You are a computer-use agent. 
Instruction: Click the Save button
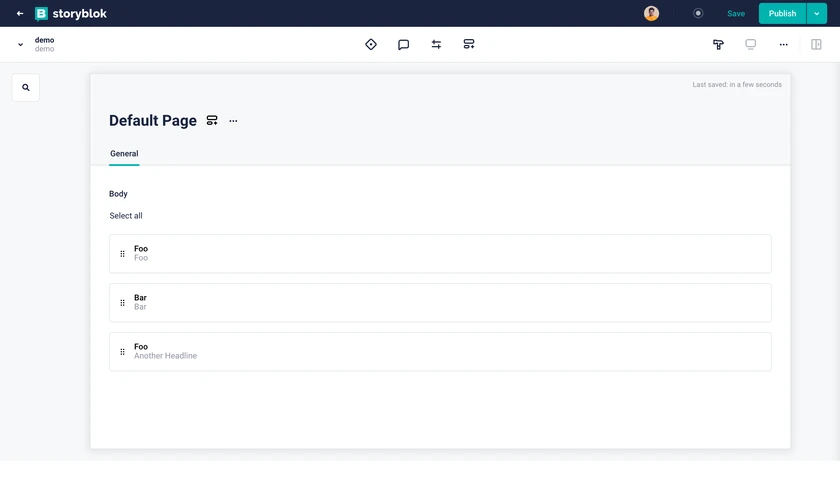coord(736,14)
